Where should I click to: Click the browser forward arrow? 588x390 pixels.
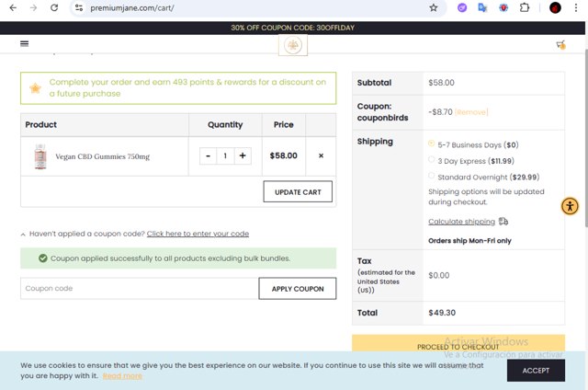pos(33,7)
